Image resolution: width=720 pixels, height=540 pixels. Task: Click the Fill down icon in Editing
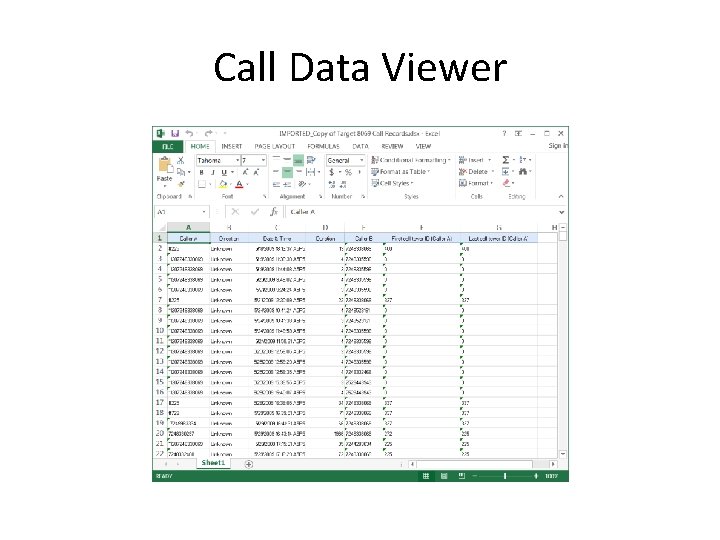click(x=506, y=172)
